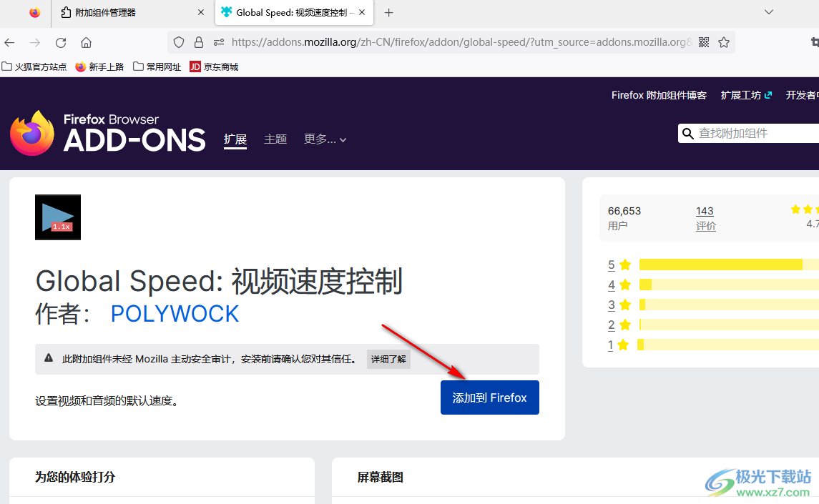This screenshot has height=504, width=819.
Task: Open the 新手上路 bookmark
Action: click(x=99, y=67)
